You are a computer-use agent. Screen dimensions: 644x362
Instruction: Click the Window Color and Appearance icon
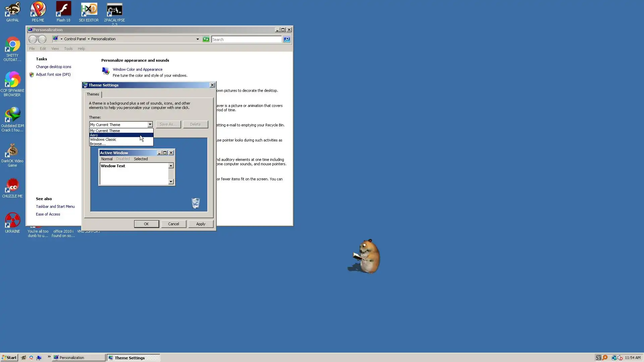click(x=106, y=71)
